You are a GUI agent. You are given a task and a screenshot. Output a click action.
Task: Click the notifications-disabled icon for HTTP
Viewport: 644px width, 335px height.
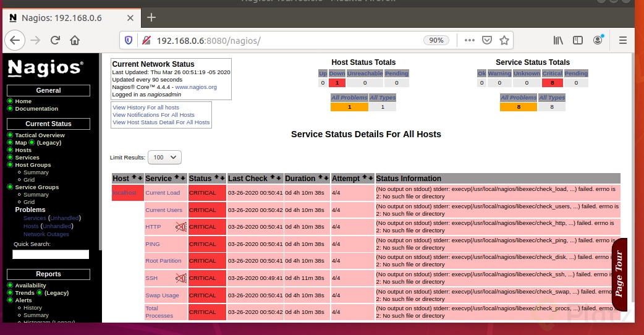coord(180,227)
